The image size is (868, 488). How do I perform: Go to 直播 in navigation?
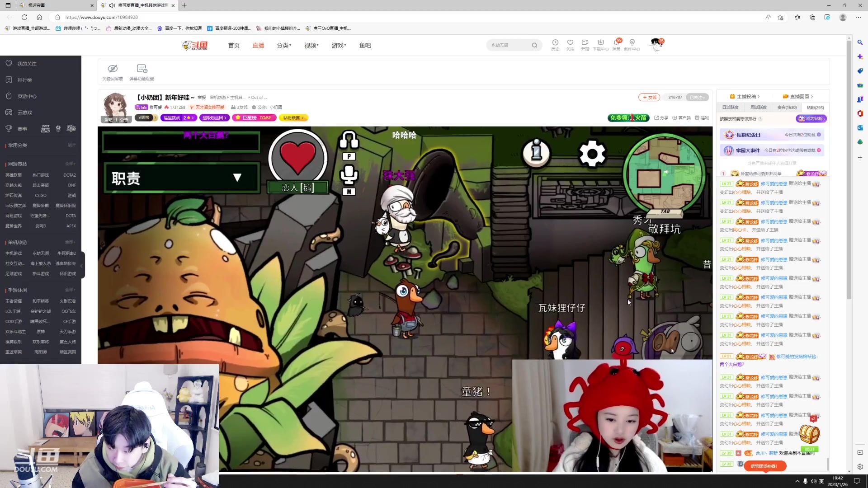[x=258, y=45]
